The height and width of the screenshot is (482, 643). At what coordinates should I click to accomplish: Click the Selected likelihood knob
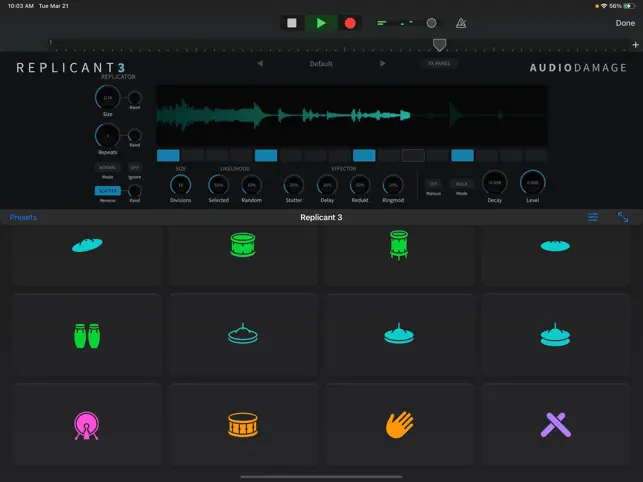(219, 185)
